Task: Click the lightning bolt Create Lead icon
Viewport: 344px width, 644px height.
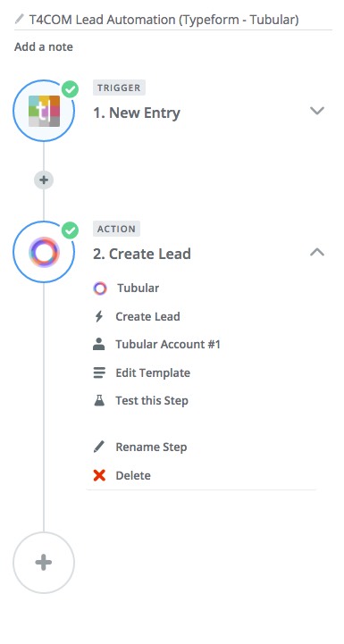Action: pos(99,317)
